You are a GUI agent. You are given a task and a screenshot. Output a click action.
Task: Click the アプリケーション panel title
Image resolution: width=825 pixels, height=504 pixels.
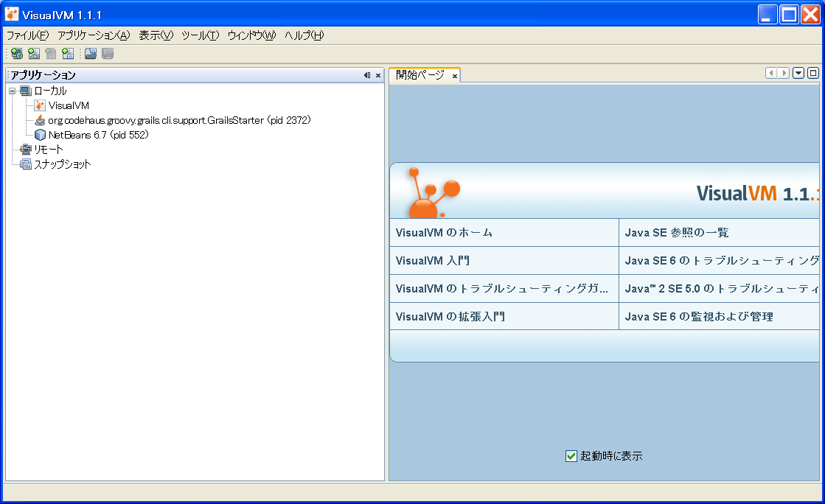point(43,75)
